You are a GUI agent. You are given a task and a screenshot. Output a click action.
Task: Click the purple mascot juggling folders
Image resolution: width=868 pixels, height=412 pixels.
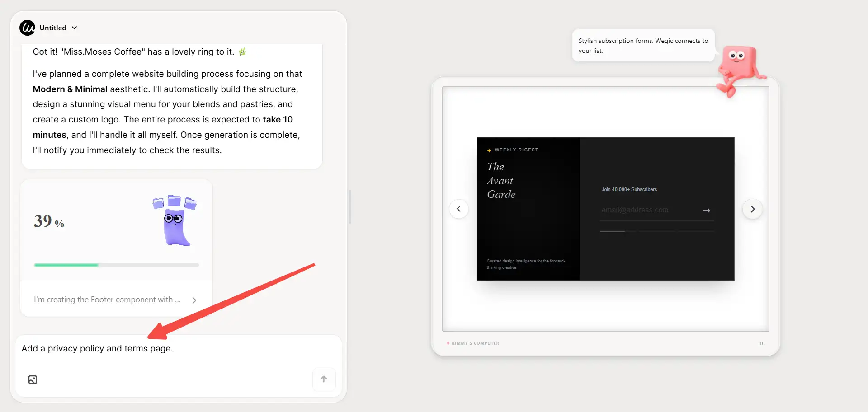[x=175, y=221]
